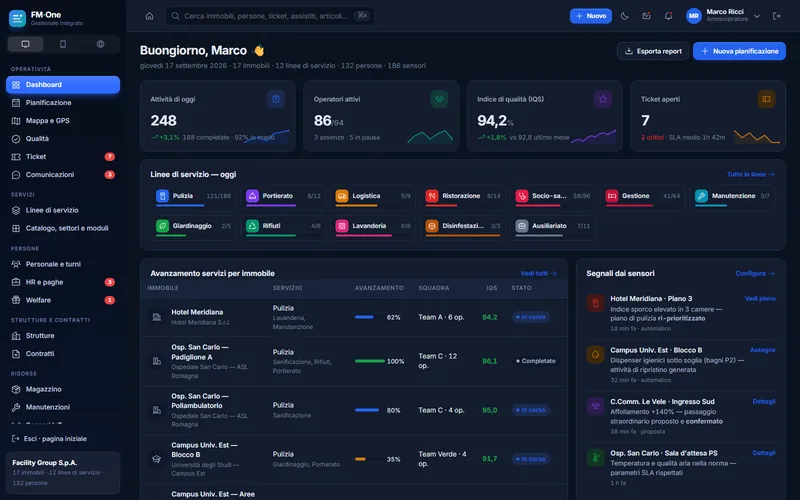800x500 pixels.
Task: Click the Linee di servizio sidebar icon
Action: point(16,210)
